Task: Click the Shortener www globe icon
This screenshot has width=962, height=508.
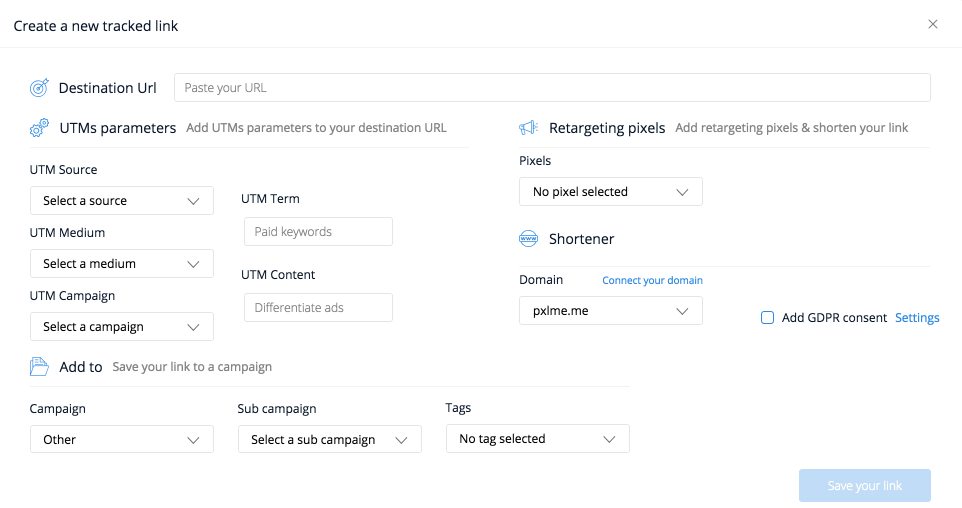Action: point(529,239)
